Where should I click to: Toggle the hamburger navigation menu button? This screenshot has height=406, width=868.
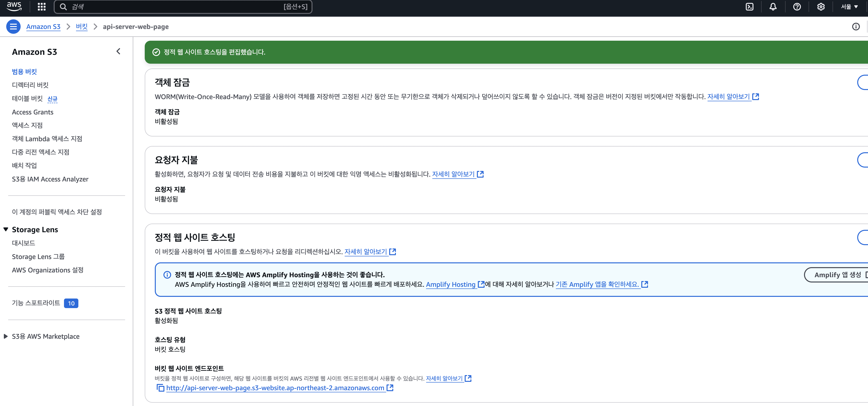pyautogui.click(x=13, y=27)
